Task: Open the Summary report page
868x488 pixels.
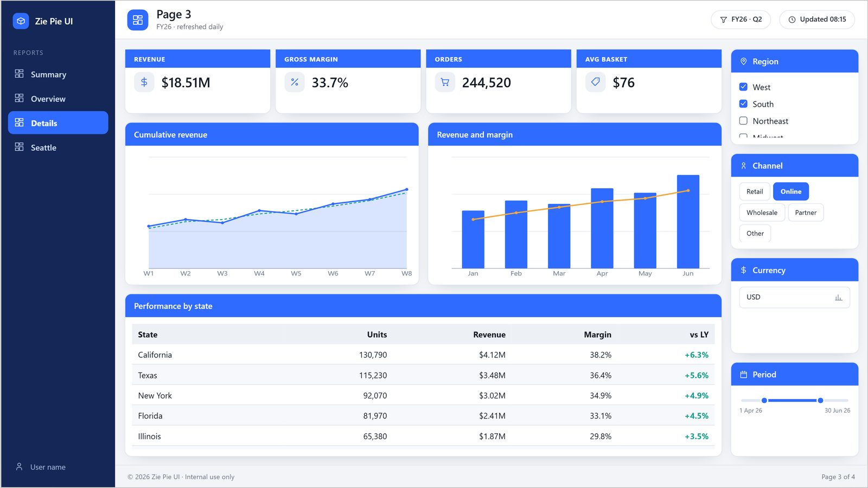Action: 58,74
